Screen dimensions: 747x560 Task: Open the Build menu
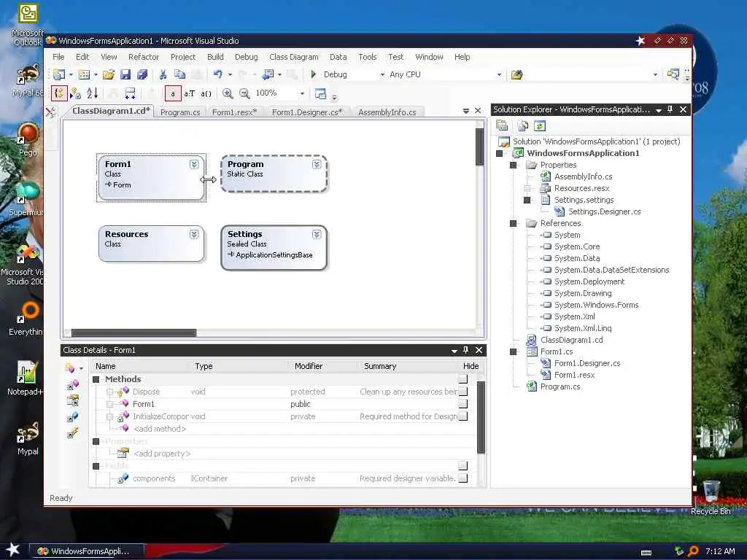(x=215, y=57)
